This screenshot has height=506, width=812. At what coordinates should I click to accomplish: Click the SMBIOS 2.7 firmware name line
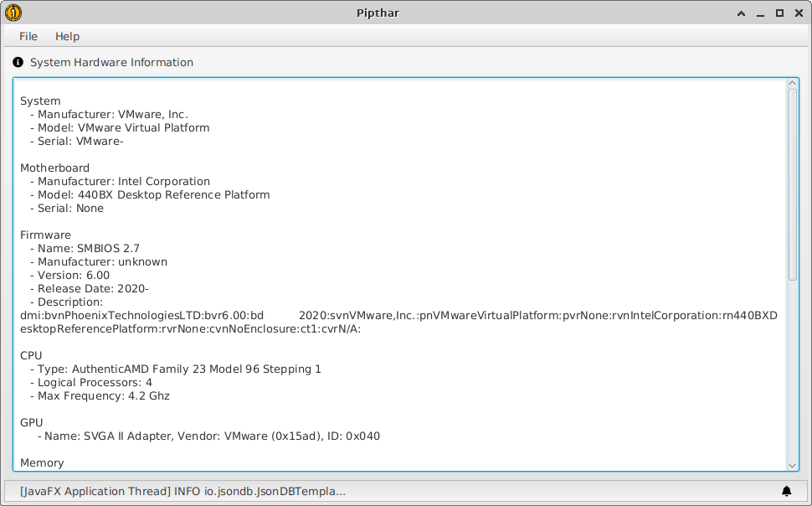[x=88, y=248]
